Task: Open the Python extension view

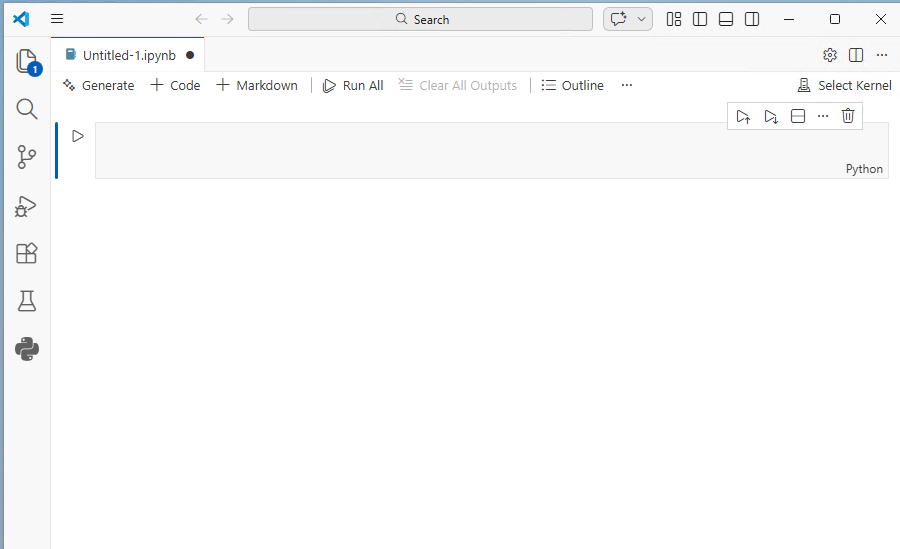Action: pyautogui.click(x=27, y=349)
